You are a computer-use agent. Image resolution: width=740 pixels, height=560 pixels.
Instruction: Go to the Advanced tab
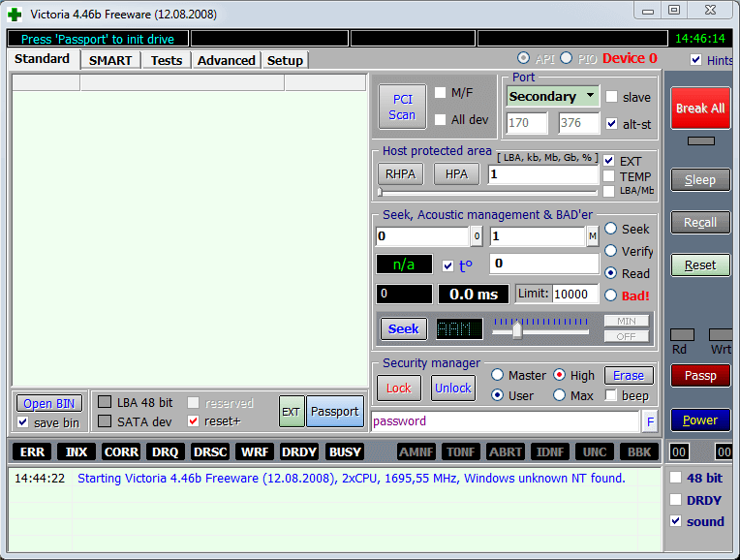point(226,60)
